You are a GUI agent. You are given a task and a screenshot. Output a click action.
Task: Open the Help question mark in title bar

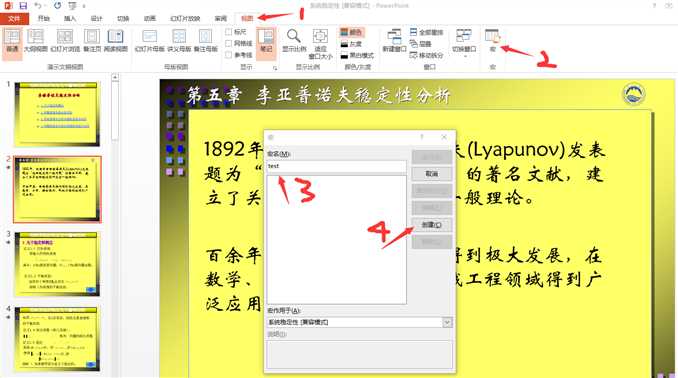coord(654,6)
